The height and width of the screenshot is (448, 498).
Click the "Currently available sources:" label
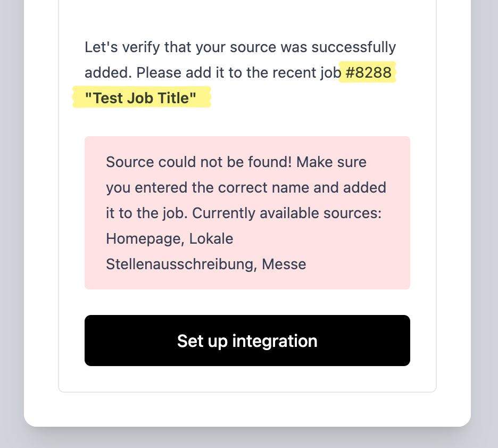click(287, 213)
